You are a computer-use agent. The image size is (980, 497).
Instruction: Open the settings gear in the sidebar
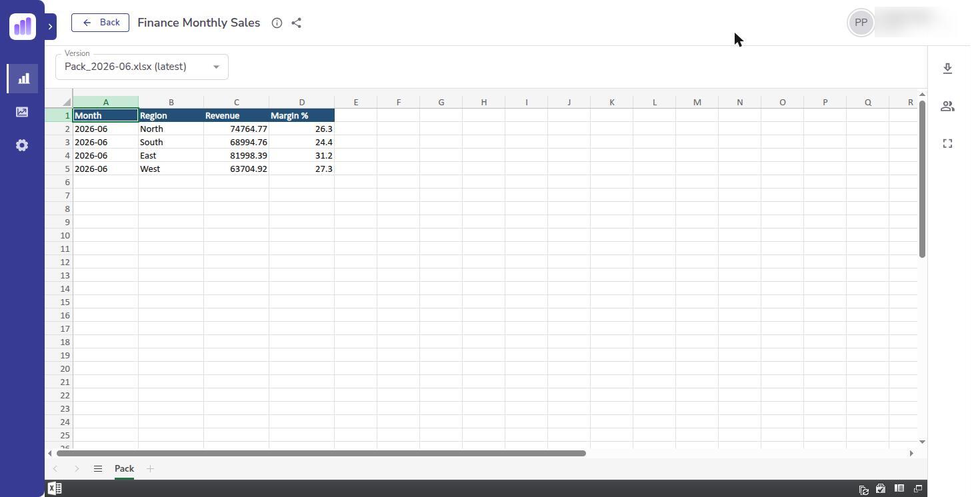click(22, 145)
